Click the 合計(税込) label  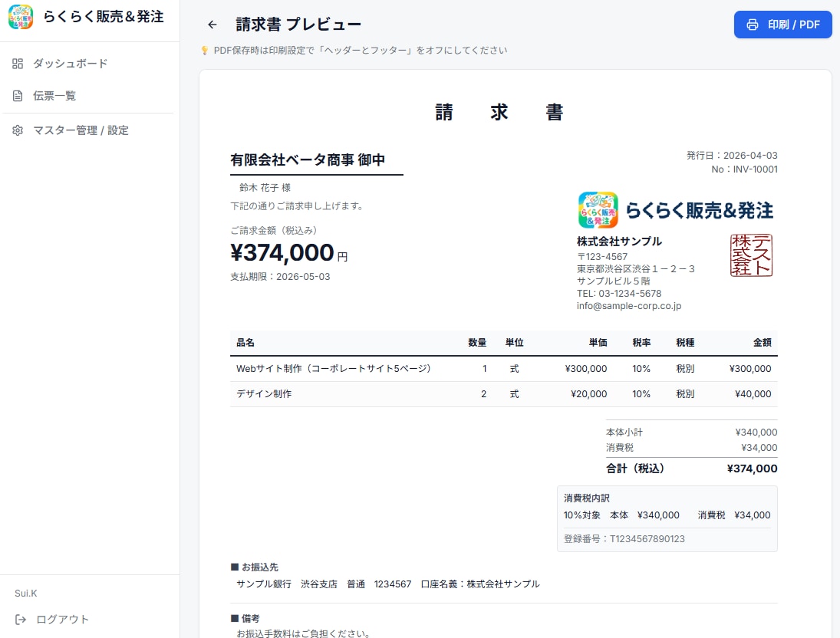(635, 469)
